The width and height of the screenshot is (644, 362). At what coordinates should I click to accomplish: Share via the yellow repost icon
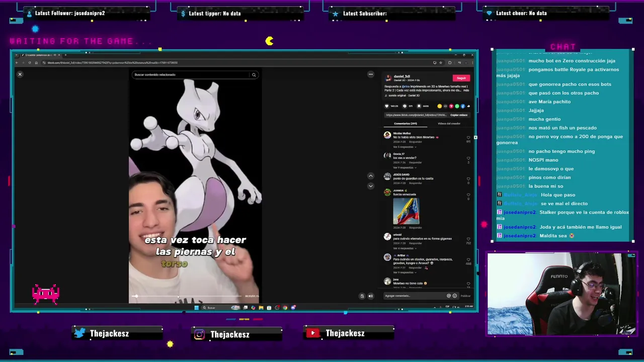[440, 106]
